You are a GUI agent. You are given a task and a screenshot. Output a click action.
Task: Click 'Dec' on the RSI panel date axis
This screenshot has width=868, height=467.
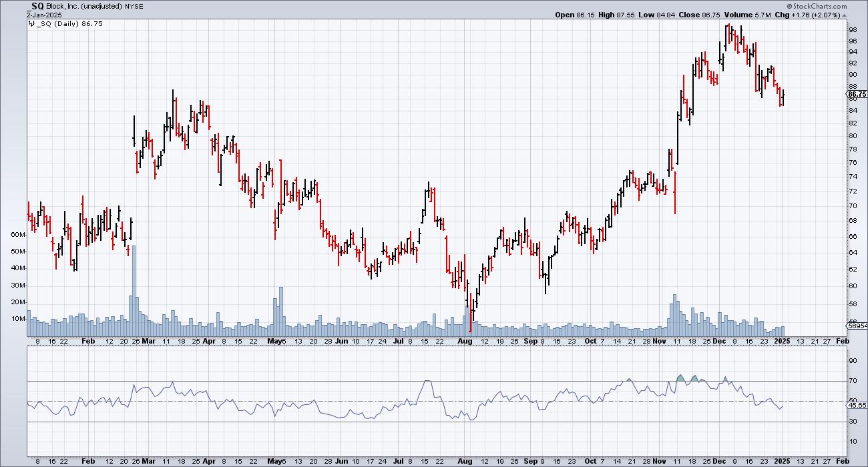click(x=718, y=461)
